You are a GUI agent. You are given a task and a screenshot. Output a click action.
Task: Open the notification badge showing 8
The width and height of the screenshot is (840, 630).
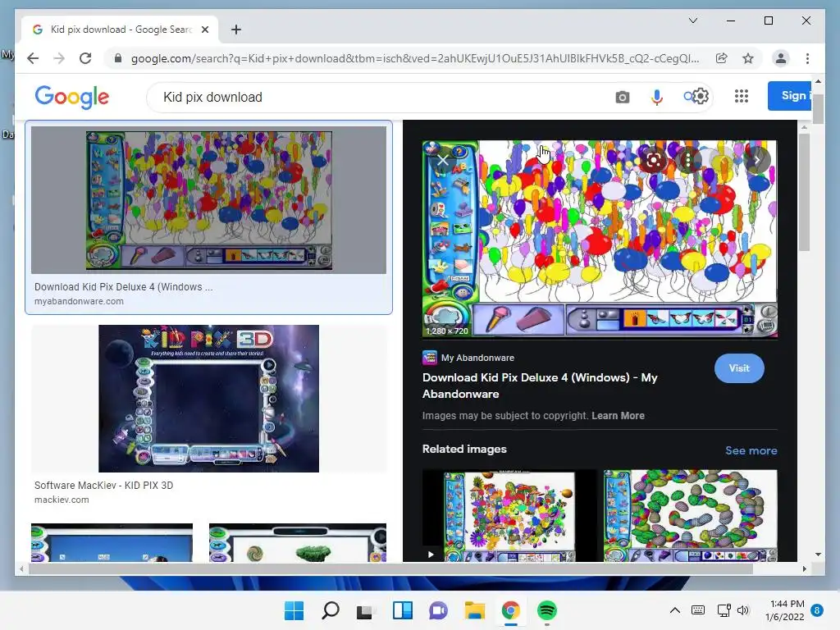point(816,610)
